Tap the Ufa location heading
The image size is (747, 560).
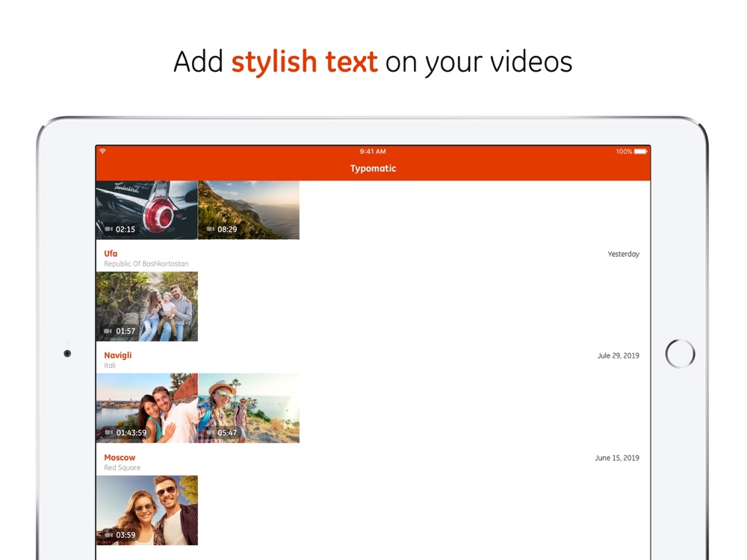pos(111,253)
